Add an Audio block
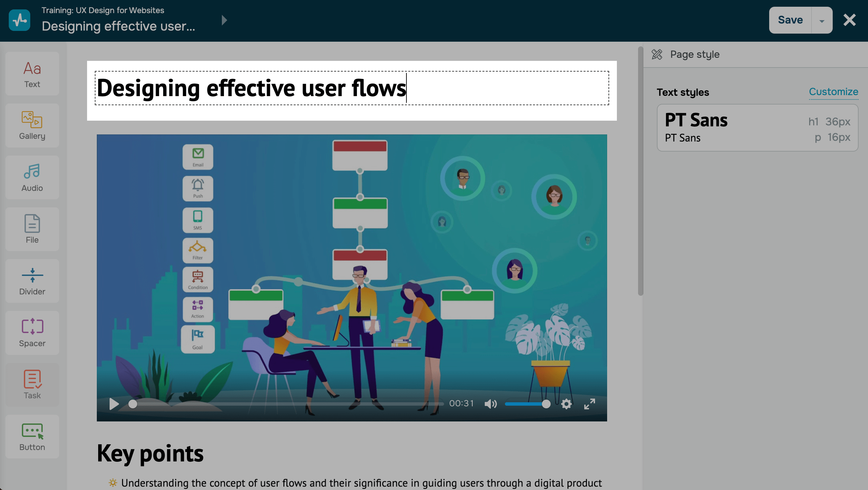 pyautogui.click(x=32, y=177)
